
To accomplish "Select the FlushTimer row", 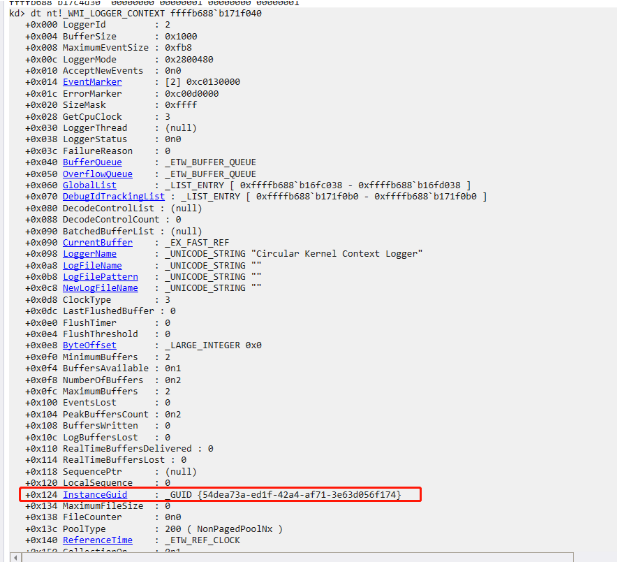I will pyautogui.click(x=98, y=323).
